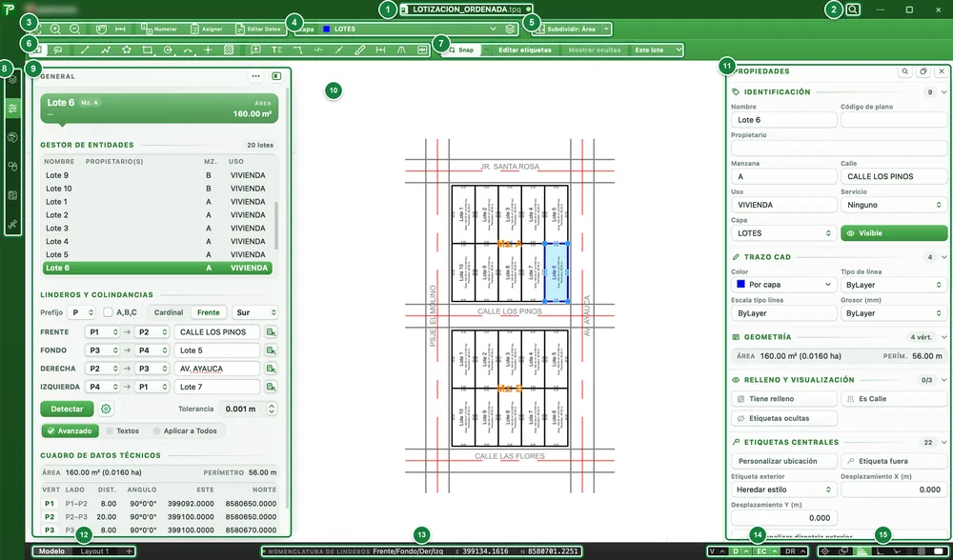Activate the hatch fill tool
This screenshot has height=560, width=953.
(x=229, y=50)
